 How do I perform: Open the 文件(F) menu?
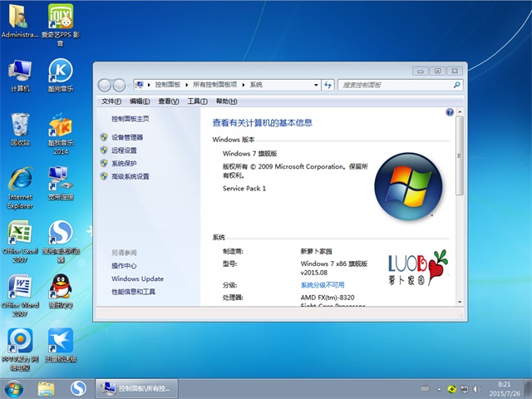pos(111,101)
